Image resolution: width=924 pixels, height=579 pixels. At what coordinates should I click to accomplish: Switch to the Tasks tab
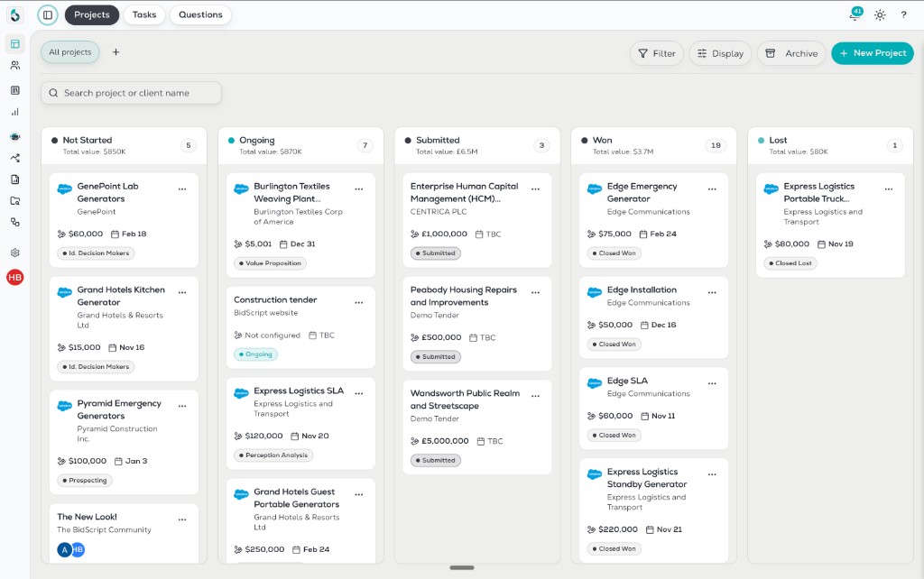point(144,14)
